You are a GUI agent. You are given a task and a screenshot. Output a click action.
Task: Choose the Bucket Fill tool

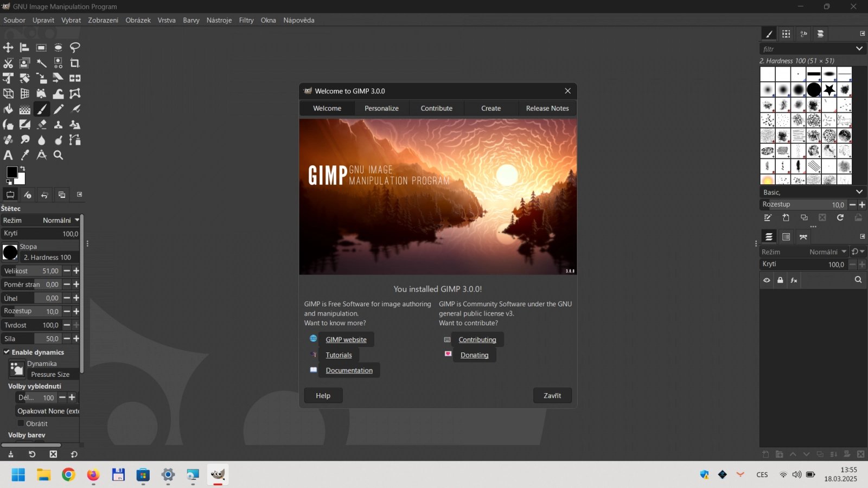(x=8, y=109)
